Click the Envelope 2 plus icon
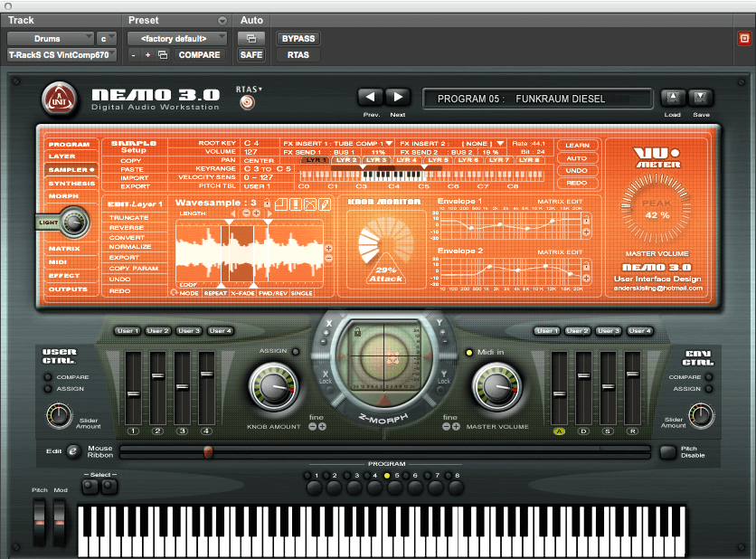The height and width of the screenshot is (559, 756). 586,278
